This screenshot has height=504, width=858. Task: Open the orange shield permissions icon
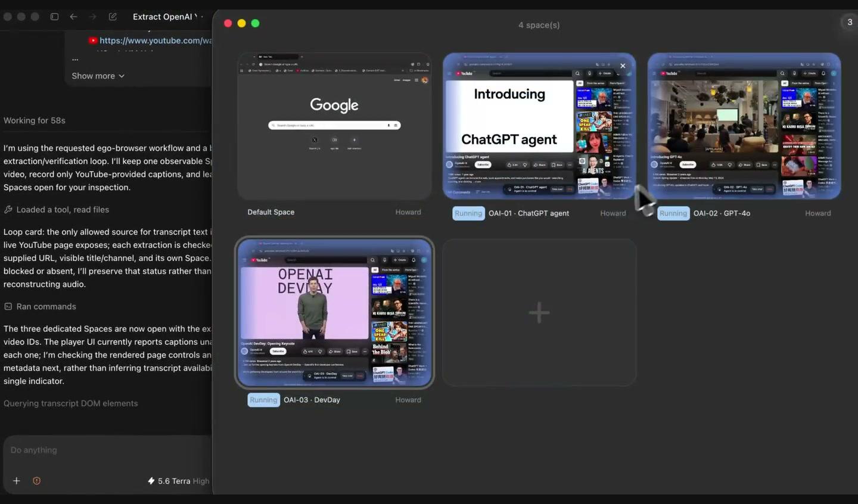(36, 481)
